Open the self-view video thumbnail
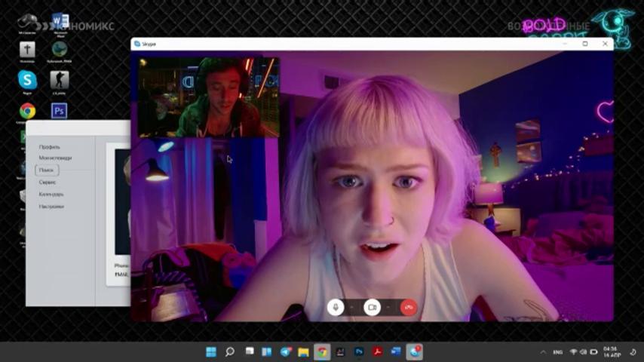The width and height of the screenshot is (644, 362). point(208,97)
